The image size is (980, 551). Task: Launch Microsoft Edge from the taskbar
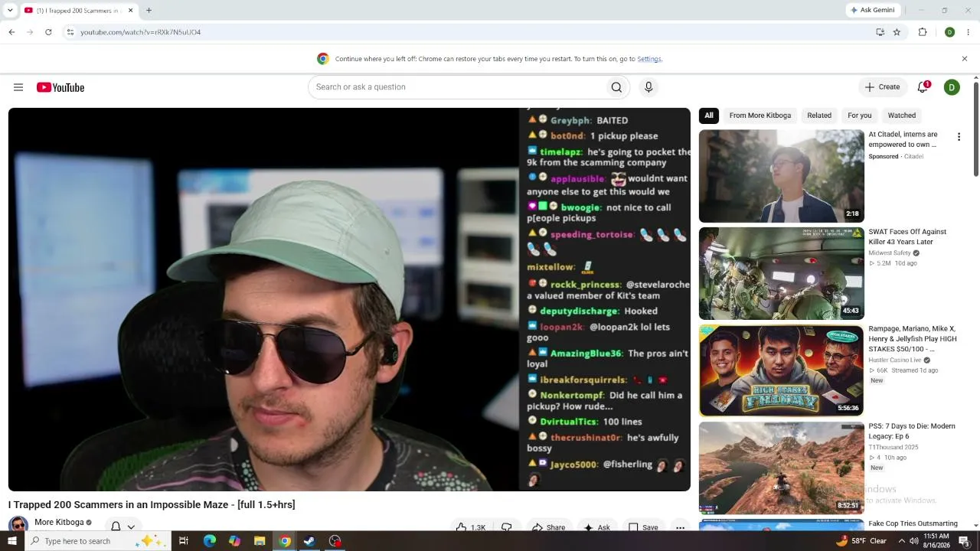209,541
